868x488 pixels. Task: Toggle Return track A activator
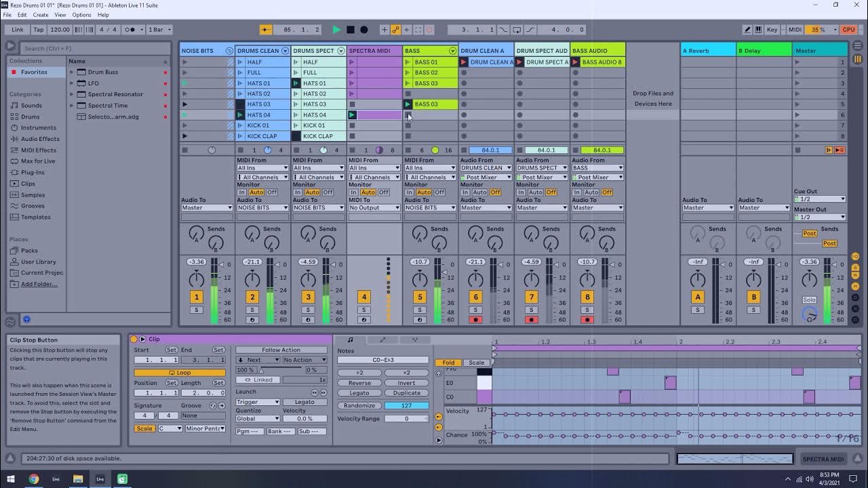coord(698,297)
